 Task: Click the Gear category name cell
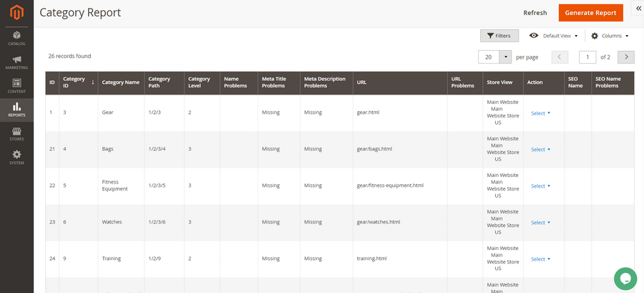coord(121,113)
